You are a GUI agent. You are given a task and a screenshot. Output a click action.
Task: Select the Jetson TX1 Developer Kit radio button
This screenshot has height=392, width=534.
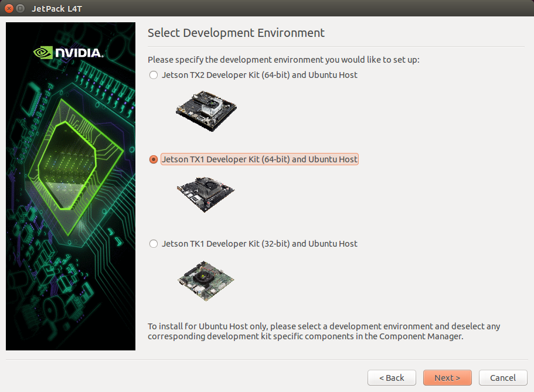click(154, 159)
